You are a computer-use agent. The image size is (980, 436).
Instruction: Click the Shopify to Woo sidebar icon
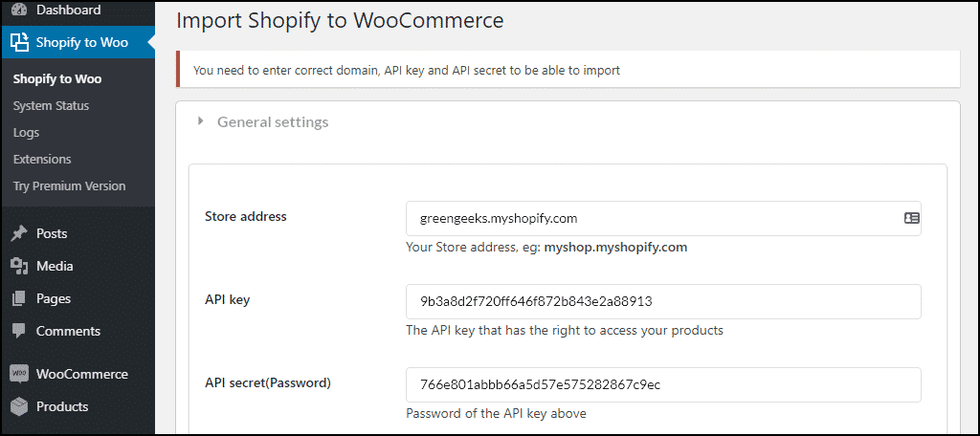[x=19, y=42]
